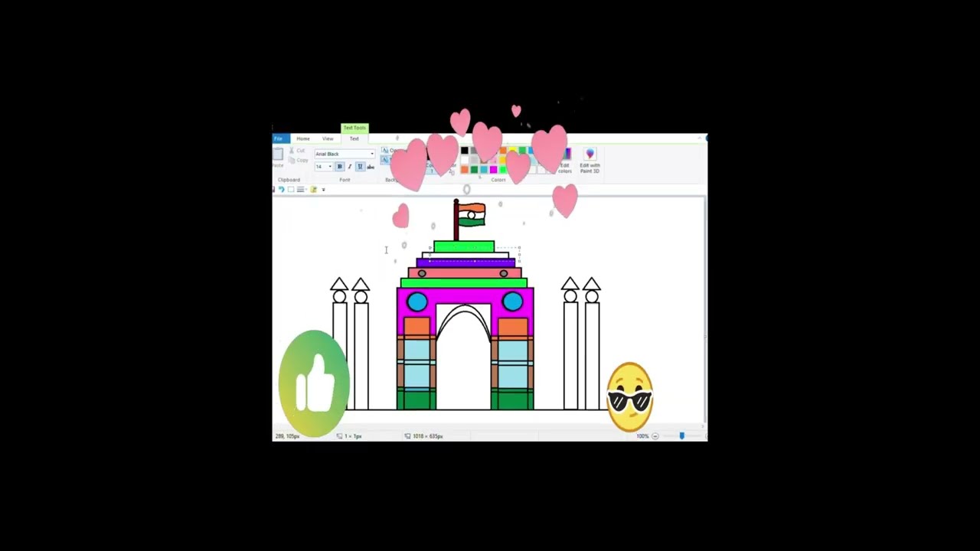Click the New blank page quick access icon
The image size is (980, 551).
point(291,189)
